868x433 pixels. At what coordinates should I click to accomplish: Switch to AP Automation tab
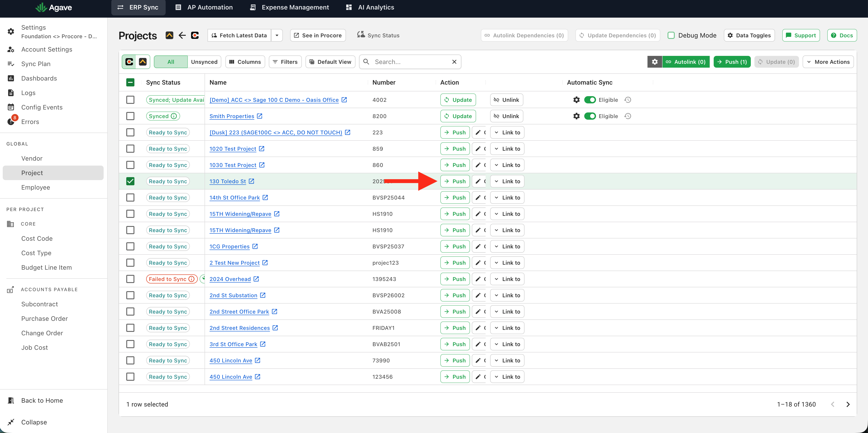(x=204, y=7)
